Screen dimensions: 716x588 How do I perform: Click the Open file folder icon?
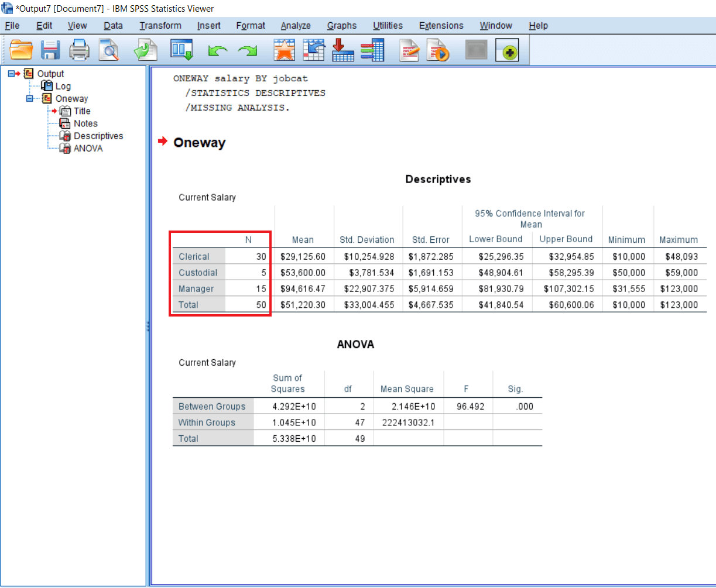(x=22, y=50)
